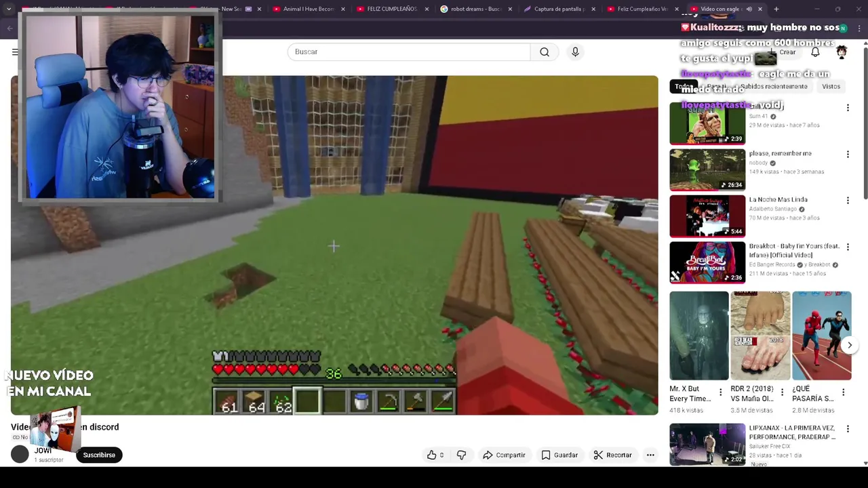Like the video with thumbs up
Image resolution: width=868 pixels, height=488 pixels.
pyautogui.click(x=435, y=455)
